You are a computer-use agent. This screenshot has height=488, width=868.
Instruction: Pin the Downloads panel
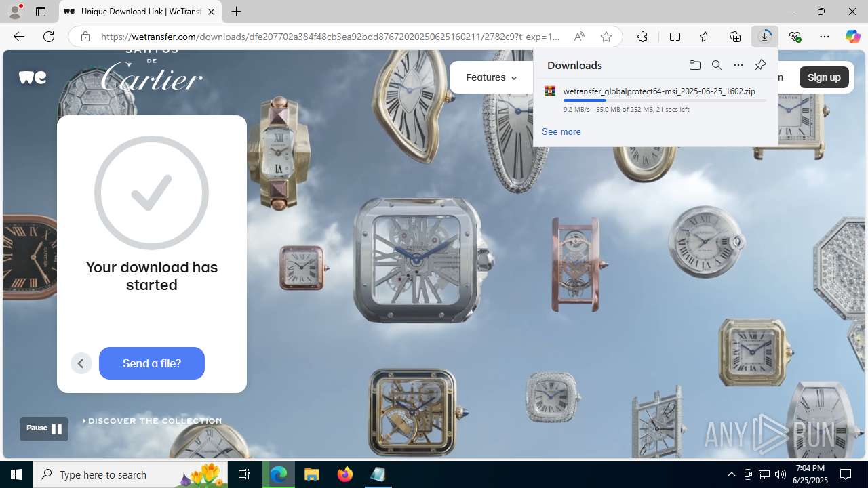point(760,65)
